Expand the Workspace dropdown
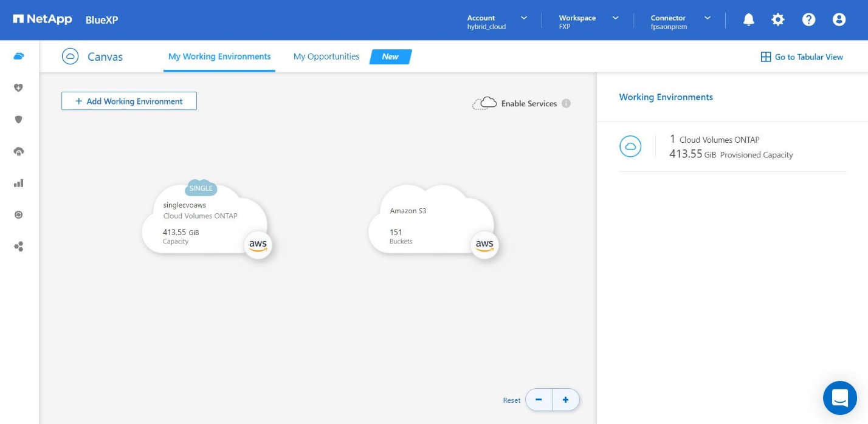The height and width of the screenshot is (424, 868). 588,22
